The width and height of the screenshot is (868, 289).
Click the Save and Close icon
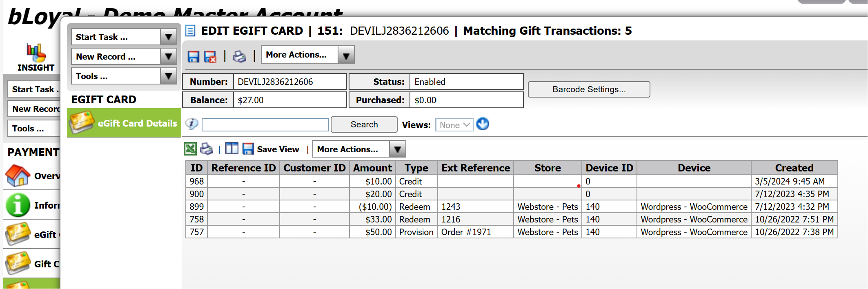tap(210, 56)
